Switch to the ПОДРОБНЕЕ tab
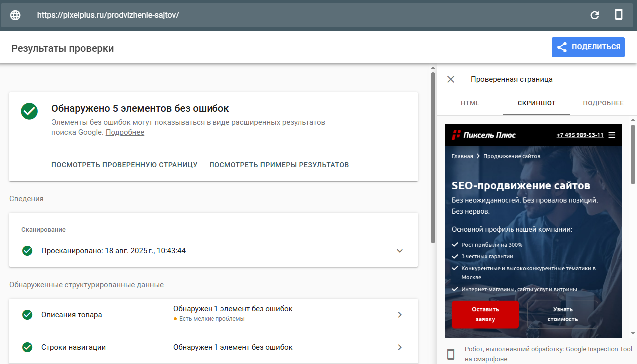This screenshot has width=637, height=364. [603, 103]
